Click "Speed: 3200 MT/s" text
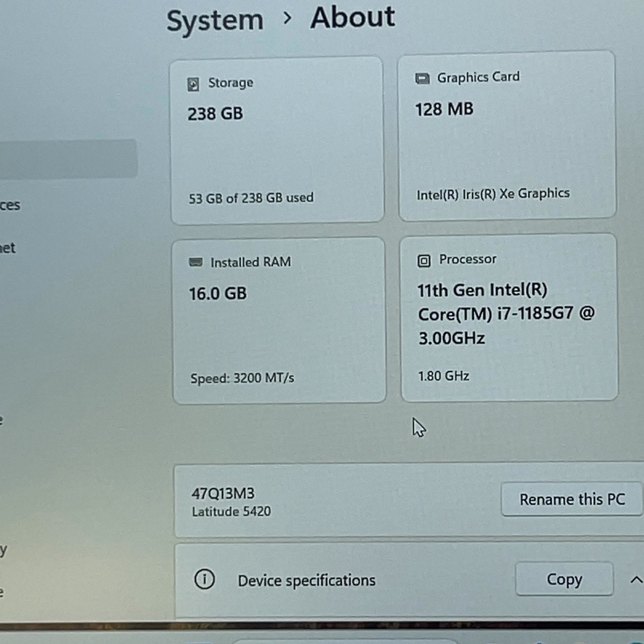 click(242, 378)
